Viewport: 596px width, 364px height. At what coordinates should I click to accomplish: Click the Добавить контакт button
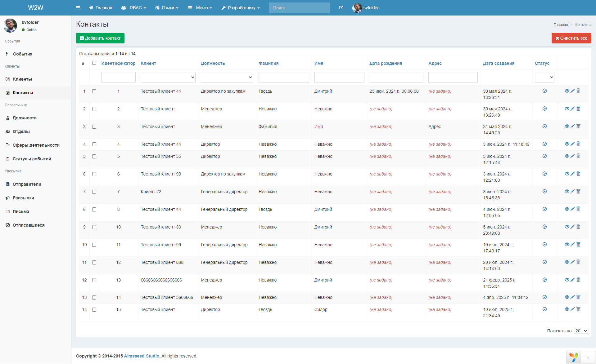[100, 38]
